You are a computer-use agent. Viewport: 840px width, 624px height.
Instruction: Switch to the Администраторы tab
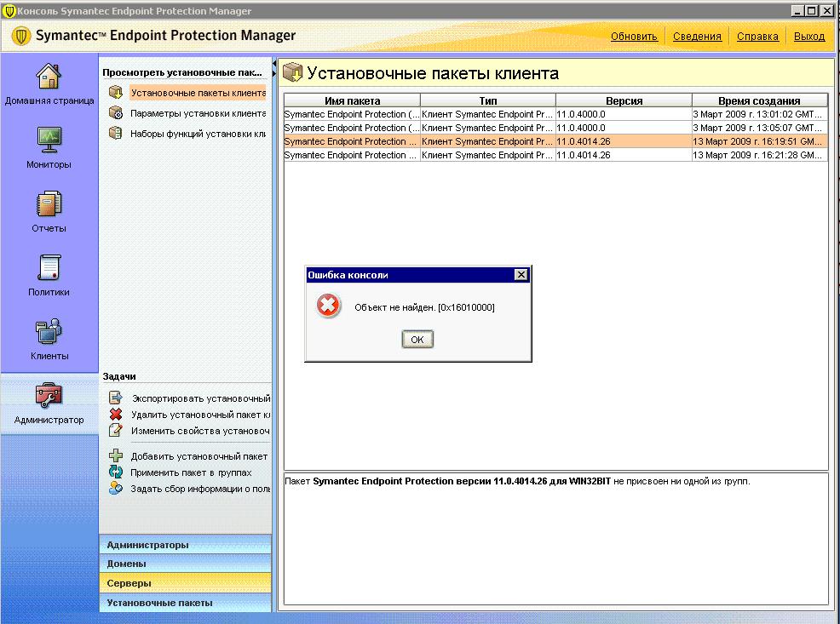[x=186, y=545]
